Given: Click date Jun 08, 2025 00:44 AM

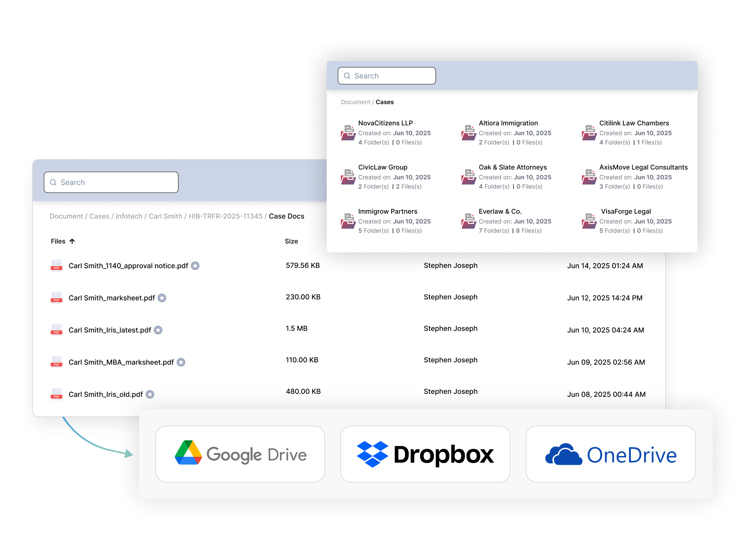Looking at the screenshot, I should click(x=606, y=394).
